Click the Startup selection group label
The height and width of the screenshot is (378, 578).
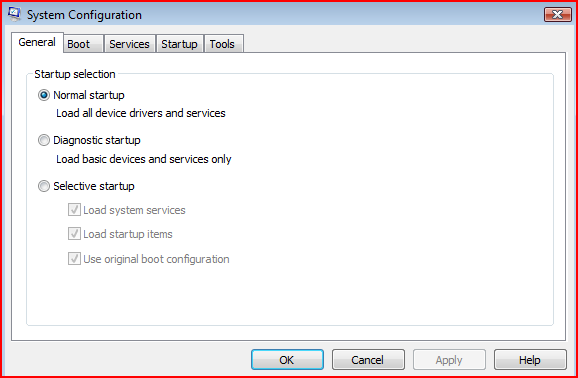(75, 74)
